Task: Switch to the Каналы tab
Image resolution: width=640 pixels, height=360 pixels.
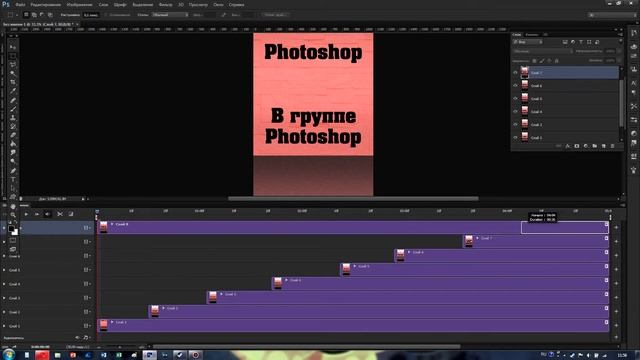Action: (x=532, y=35)
